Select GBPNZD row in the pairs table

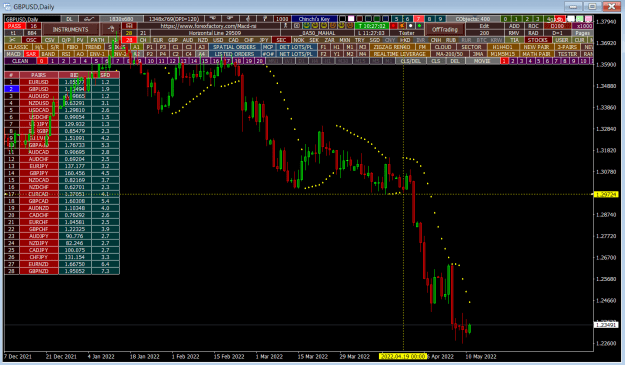[x=39, y=271]
